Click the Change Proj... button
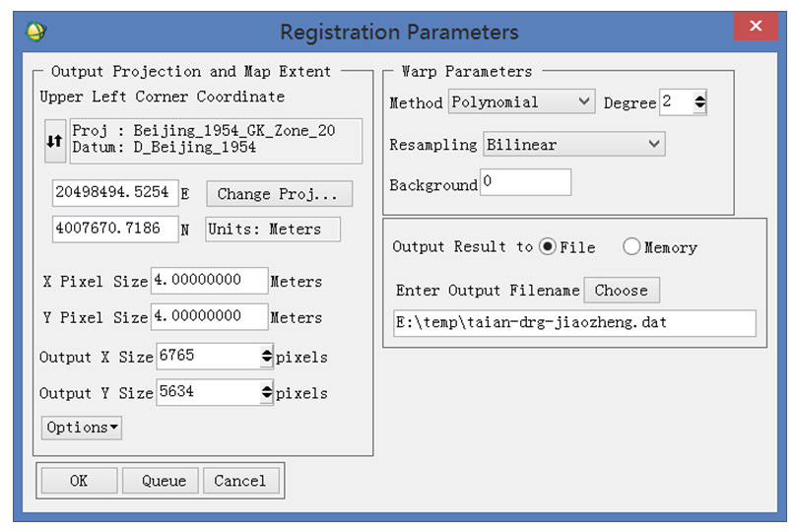Screen dimensions: 795x532 pos(279,194)
